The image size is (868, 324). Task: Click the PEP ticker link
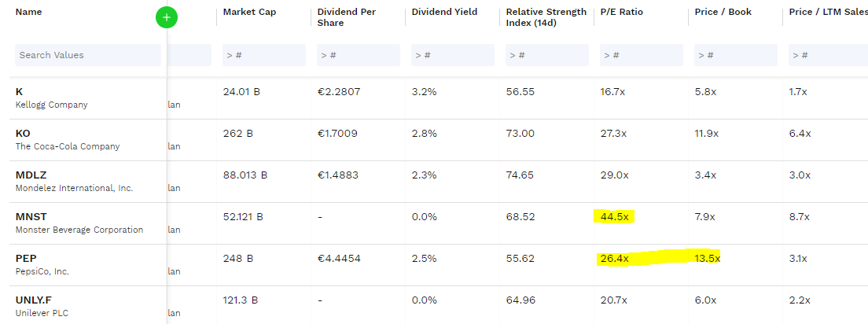click(x=26, y=259)
